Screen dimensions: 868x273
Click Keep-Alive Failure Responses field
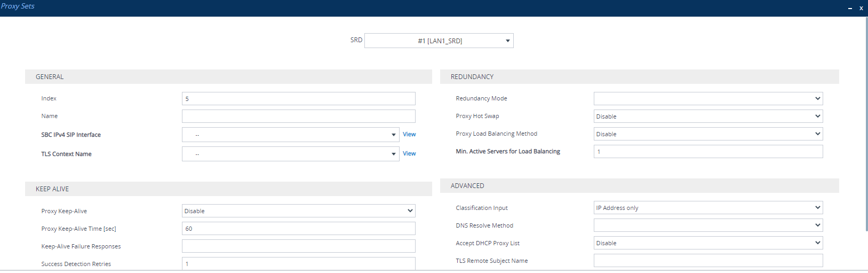[x=298, y=246]
